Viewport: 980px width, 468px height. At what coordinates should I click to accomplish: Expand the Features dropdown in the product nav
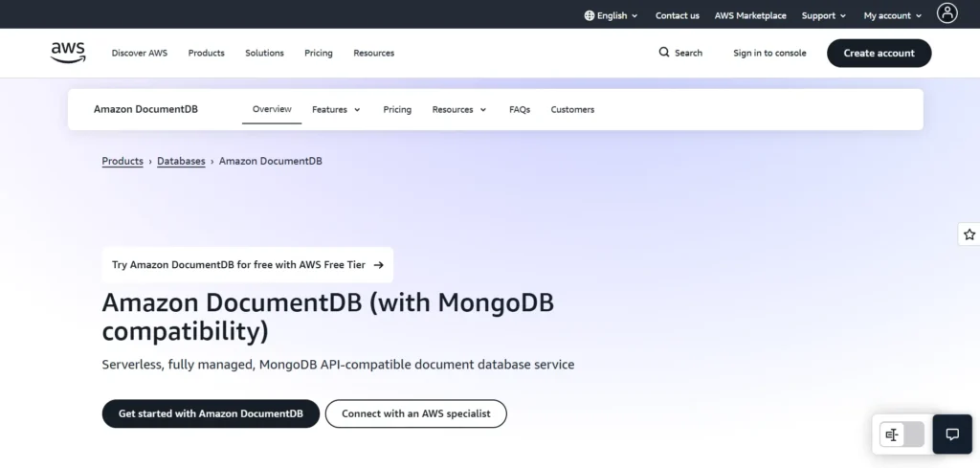click(x=336, y=109)
